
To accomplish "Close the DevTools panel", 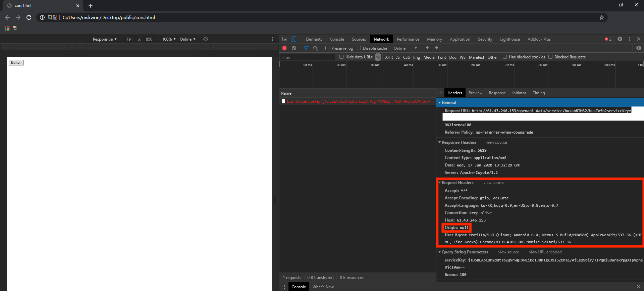I will tap(639, 39).
